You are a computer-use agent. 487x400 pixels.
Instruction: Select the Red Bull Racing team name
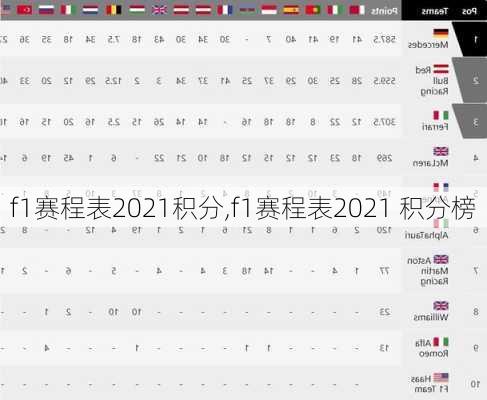click(432, 80)
